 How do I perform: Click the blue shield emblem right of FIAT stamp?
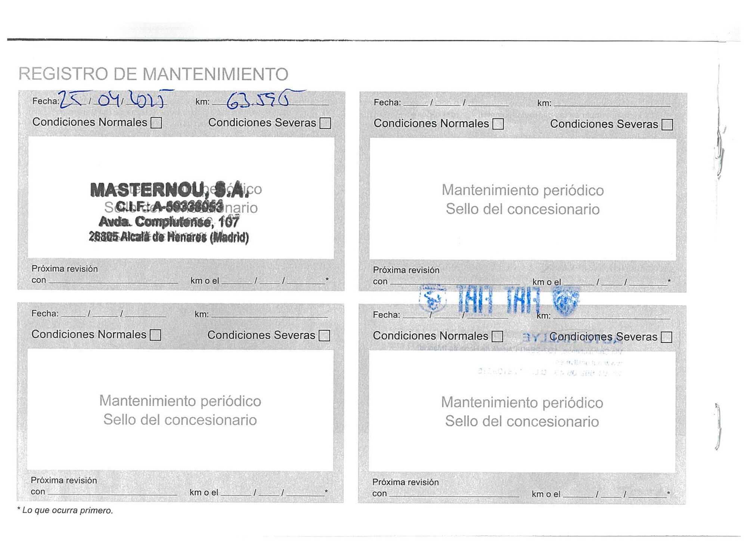tap(566, 300)
